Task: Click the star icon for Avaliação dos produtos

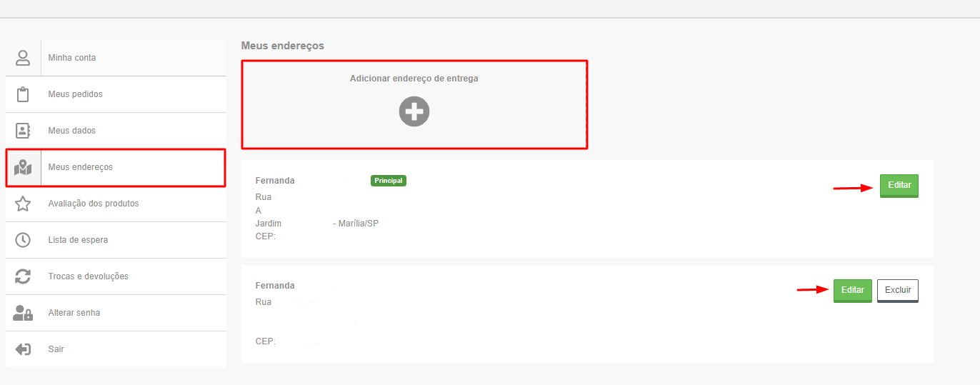Action: [23, 204]
